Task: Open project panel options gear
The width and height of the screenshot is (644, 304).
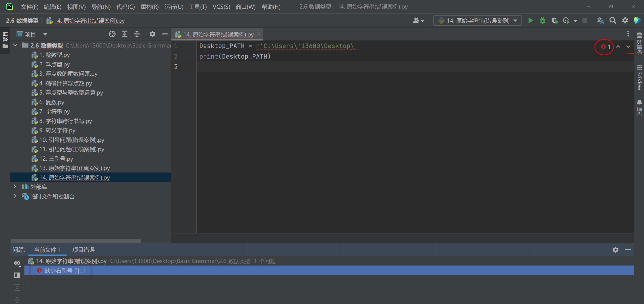Action: click(x=152, y=34)
